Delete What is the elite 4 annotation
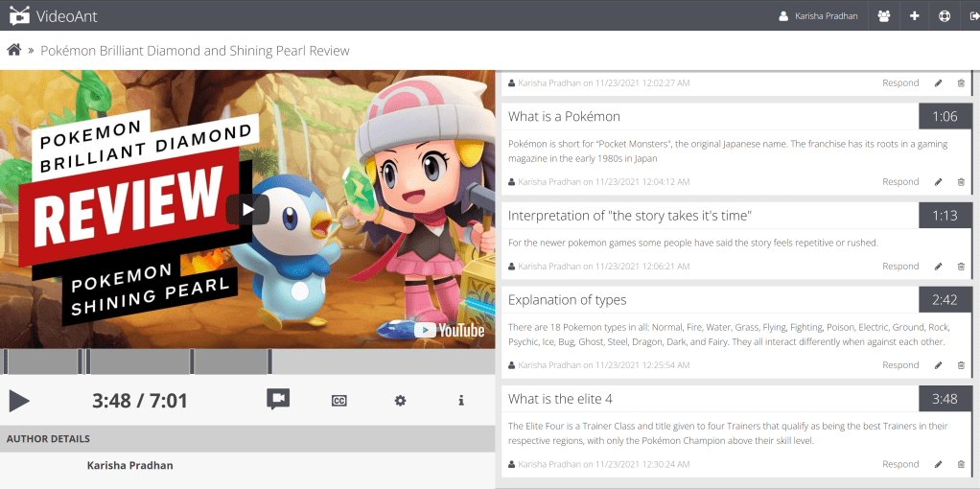The width and height of the screenshot is (980, 489). pos(961,464)
